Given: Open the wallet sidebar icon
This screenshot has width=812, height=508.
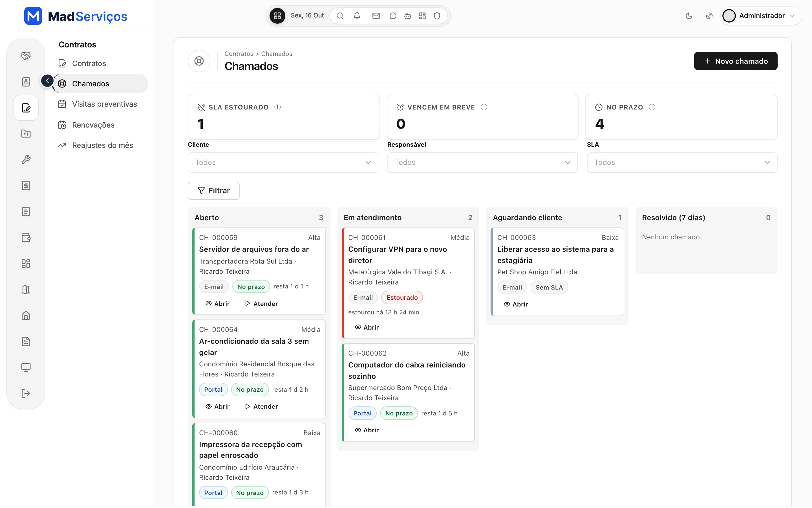Looking at the screenshot, I should click(26, 238).
